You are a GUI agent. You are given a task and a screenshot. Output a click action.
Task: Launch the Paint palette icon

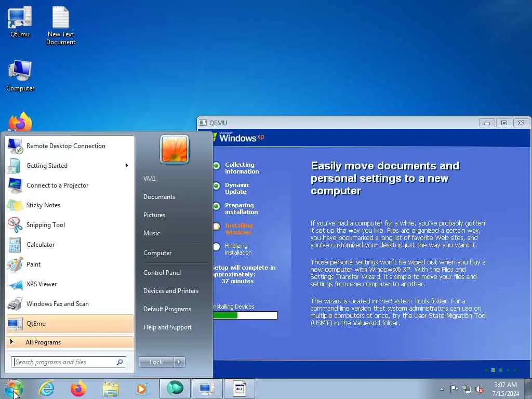(x=15, y=264)
